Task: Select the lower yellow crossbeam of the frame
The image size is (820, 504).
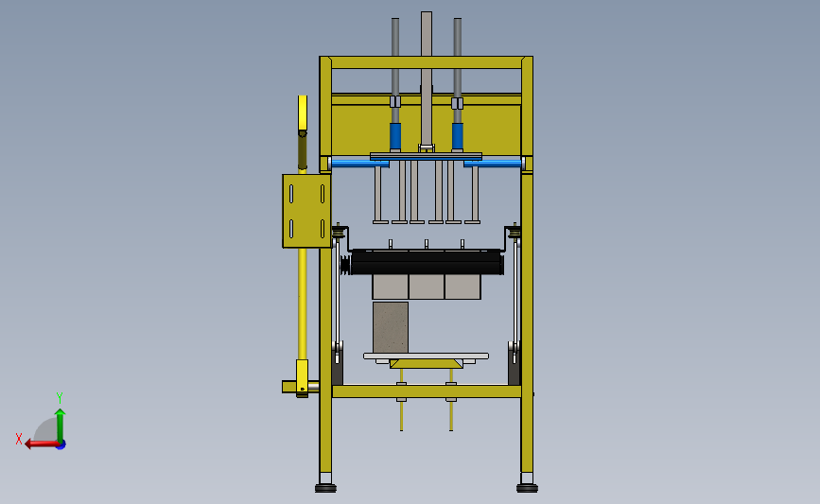Action: (x=427, y=391)
